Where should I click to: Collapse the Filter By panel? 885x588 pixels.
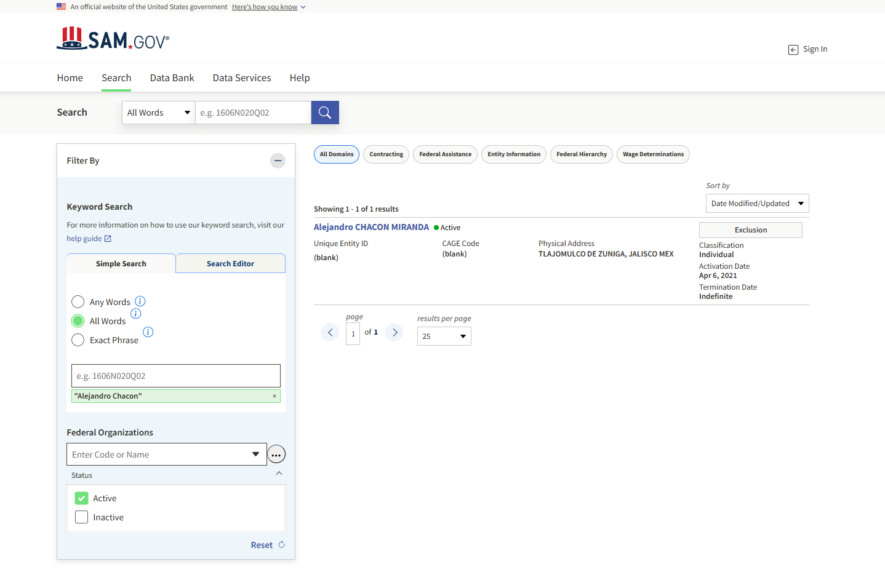tap(278, 161)
